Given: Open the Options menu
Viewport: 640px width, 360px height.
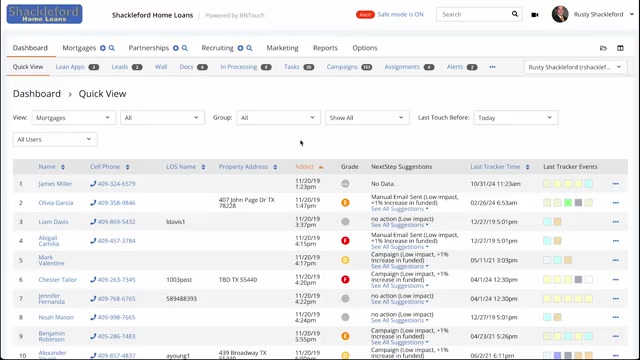Looking at the screenshot, I should point(365,48).
